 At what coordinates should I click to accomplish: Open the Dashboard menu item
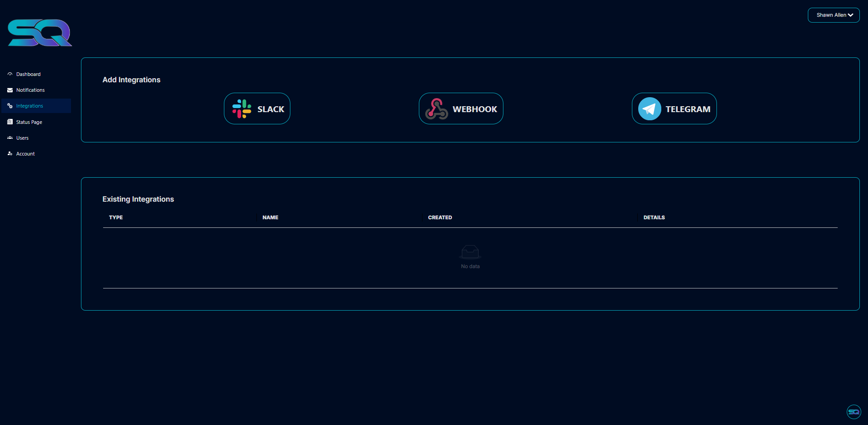[36, 74]
